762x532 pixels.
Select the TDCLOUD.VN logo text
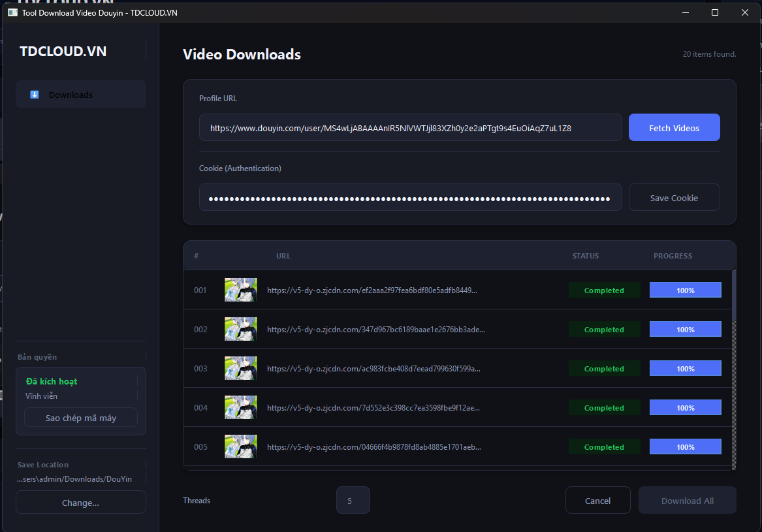[x=63, y=51]
